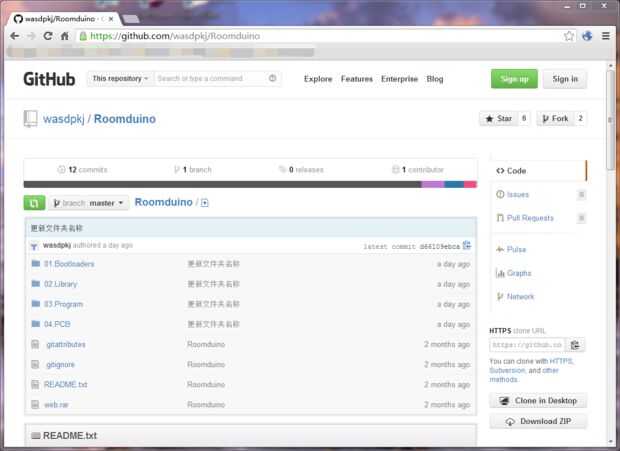Fork the Roomduino repository
The width and height of the screenshot is (620, 451).
(x=555, y=119)
